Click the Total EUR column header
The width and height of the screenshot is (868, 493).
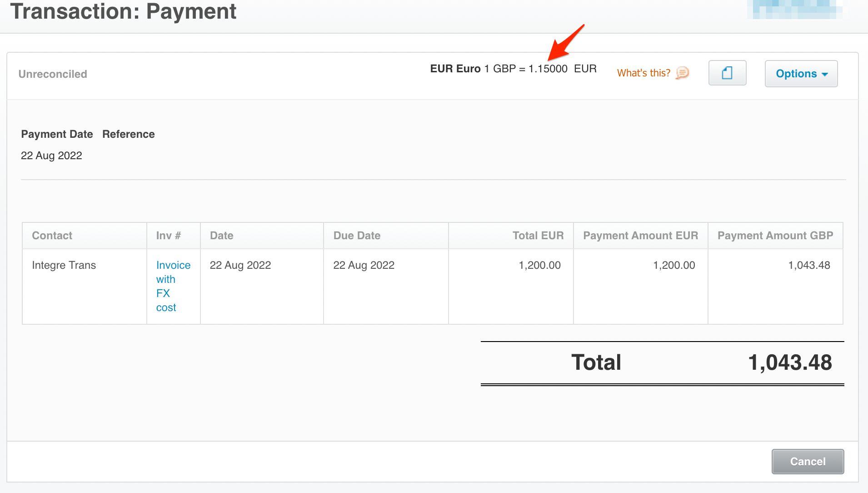tap(538, 235)
